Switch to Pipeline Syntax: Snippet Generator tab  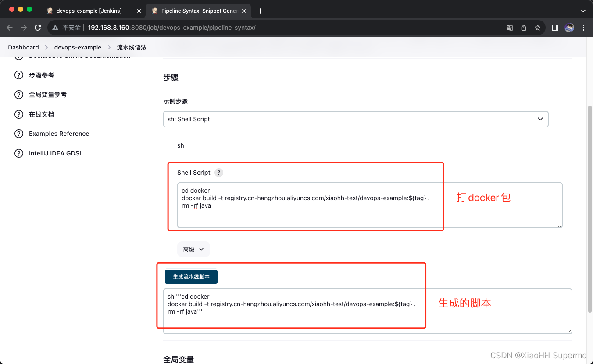tap(199, 11)
